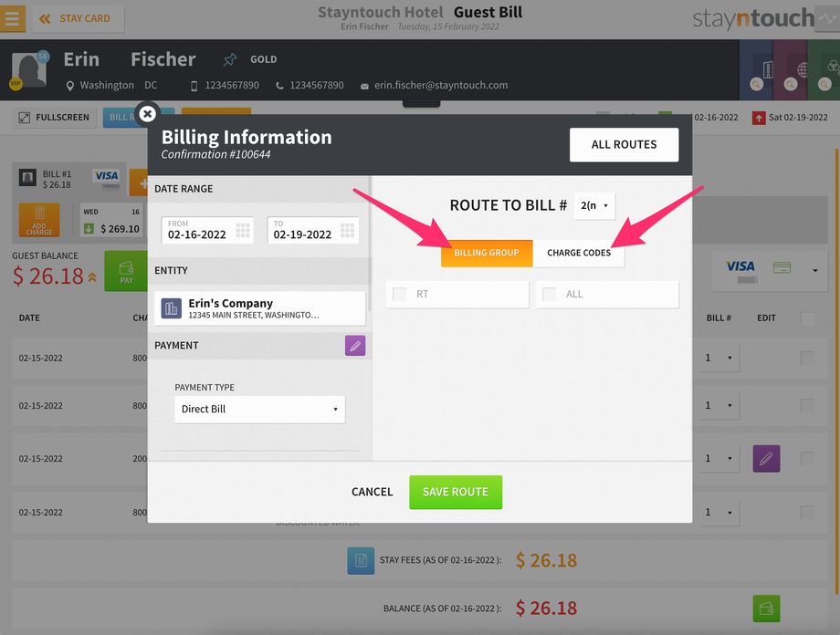The image size is (840, 635).
Task: Check the fourth transaction row checkbox
Action: coord(807,513)
